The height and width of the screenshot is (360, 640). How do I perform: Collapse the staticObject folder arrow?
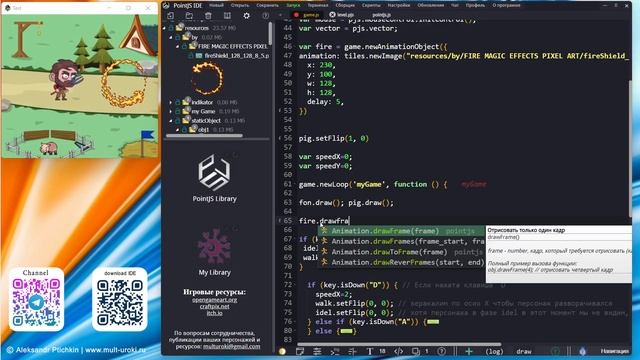tap(171, 121)
